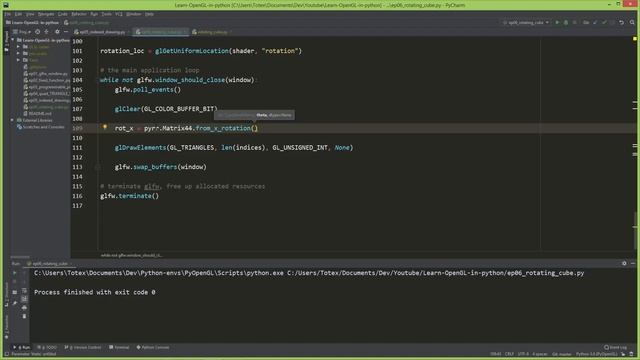640x360 pixels.
Task: Expand the first subfolder in project tree
Action: coord(18,47)
